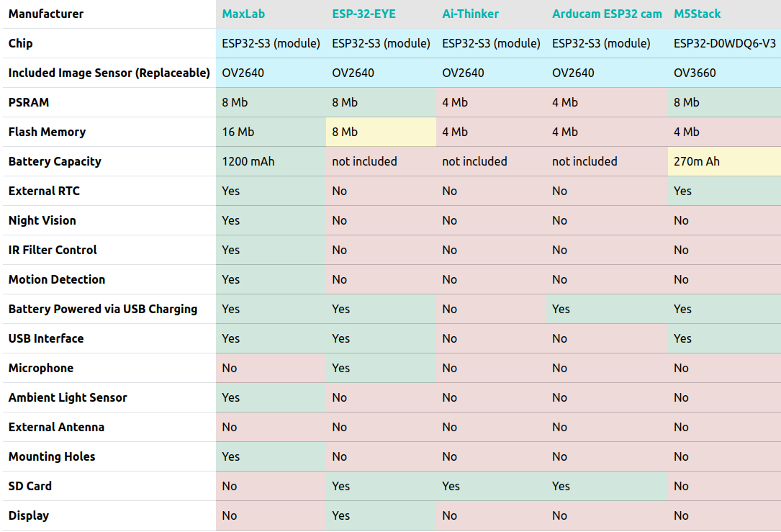
Task: Click the External Antenna row label
Action: tap(56, 427)
